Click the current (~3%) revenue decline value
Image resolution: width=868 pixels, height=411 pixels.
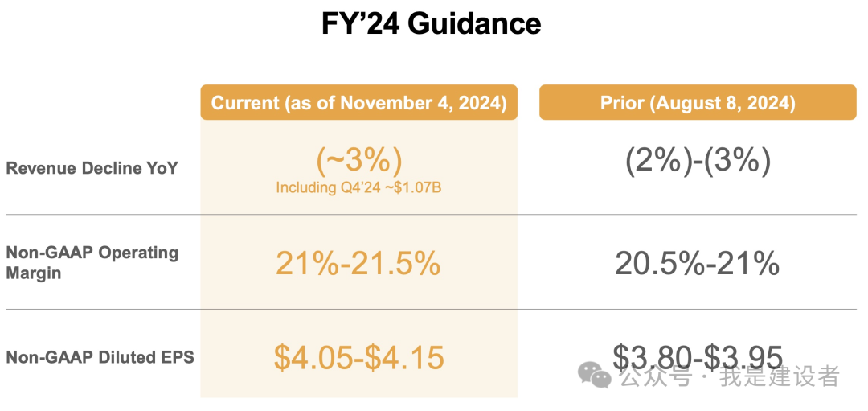click(x=358, y=161)
